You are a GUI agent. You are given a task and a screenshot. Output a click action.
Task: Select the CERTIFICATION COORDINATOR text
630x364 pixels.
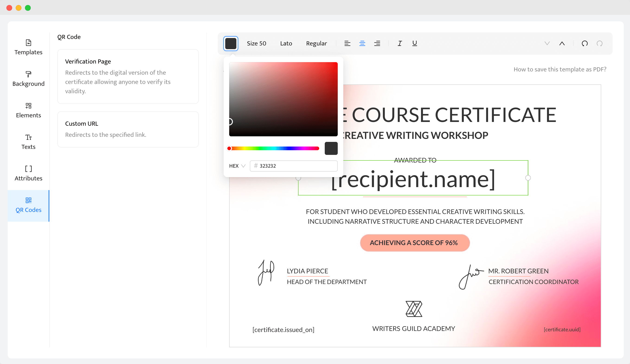(534, 282)
